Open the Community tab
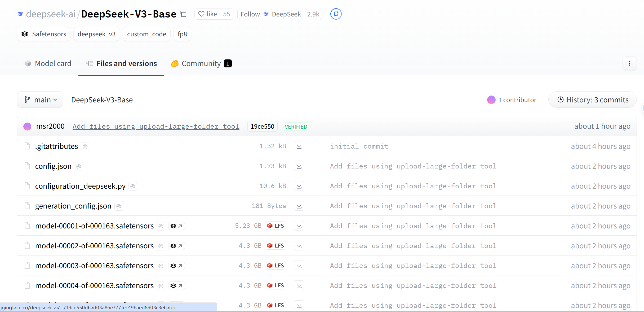 click(x=201, y=64)
